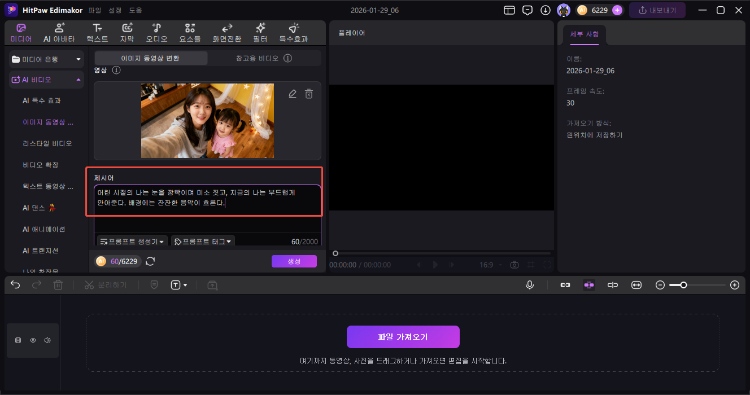Click info icon next to 영상 label
The width and height of the screenshot is (750, 395).
click(x=116, y=70)
